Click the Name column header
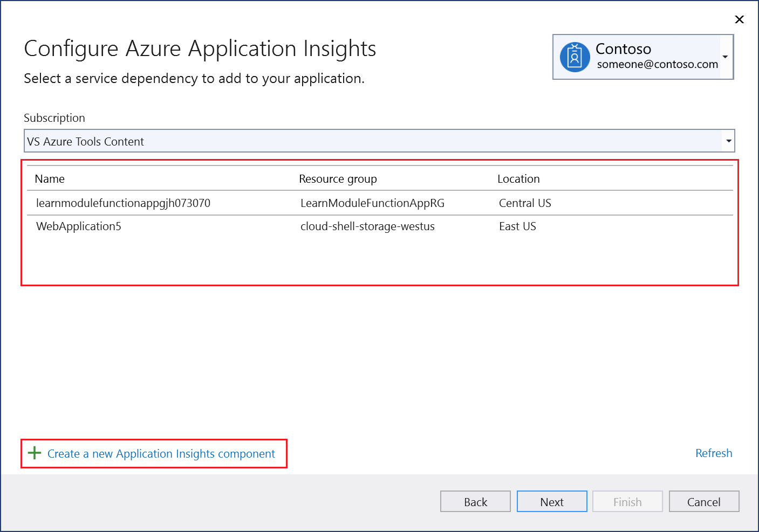Image resolution: width=759 pixels, height=532 pixels. pyautogui.click(x=50, y=179)
